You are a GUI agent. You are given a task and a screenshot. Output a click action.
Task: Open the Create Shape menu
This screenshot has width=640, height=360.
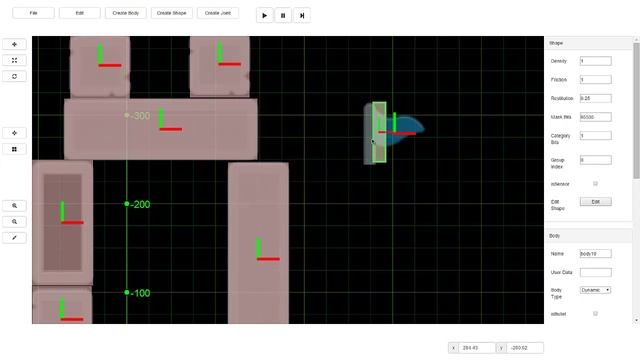pos(172,13)
